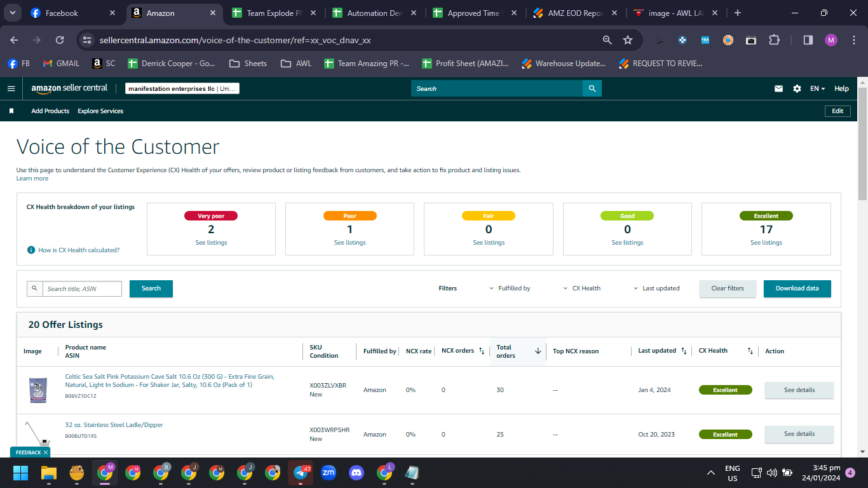Image resolution: width=868 pixels, height=488 pixels.
Task: Click the Search button beside the ASIN field
Action: click(151, 288)
